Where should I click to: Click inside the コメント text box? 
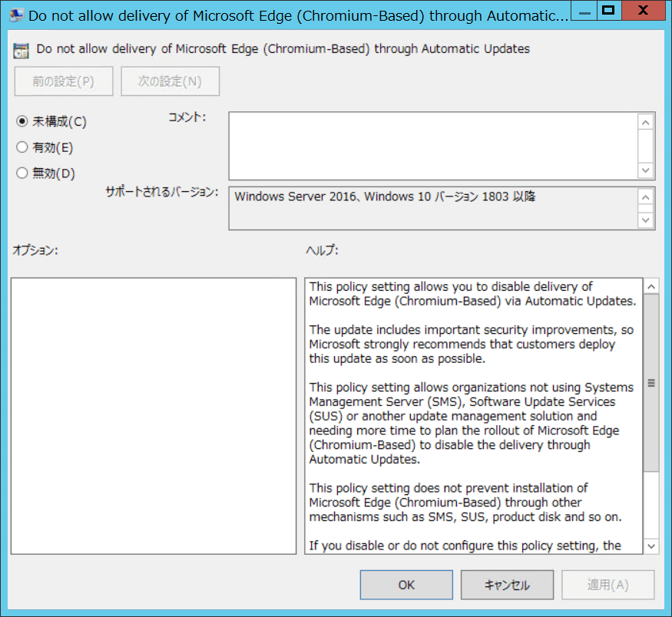[x=433, y=146]
